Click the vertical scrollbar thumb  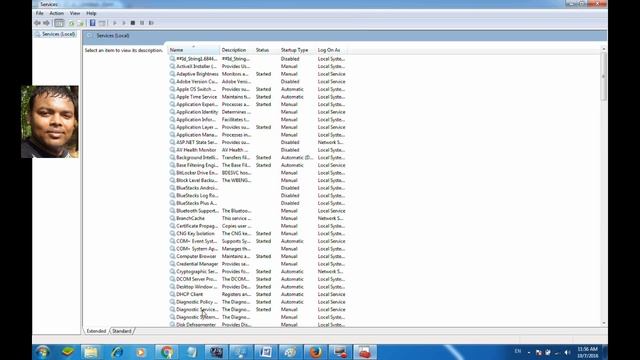point(604,76)
